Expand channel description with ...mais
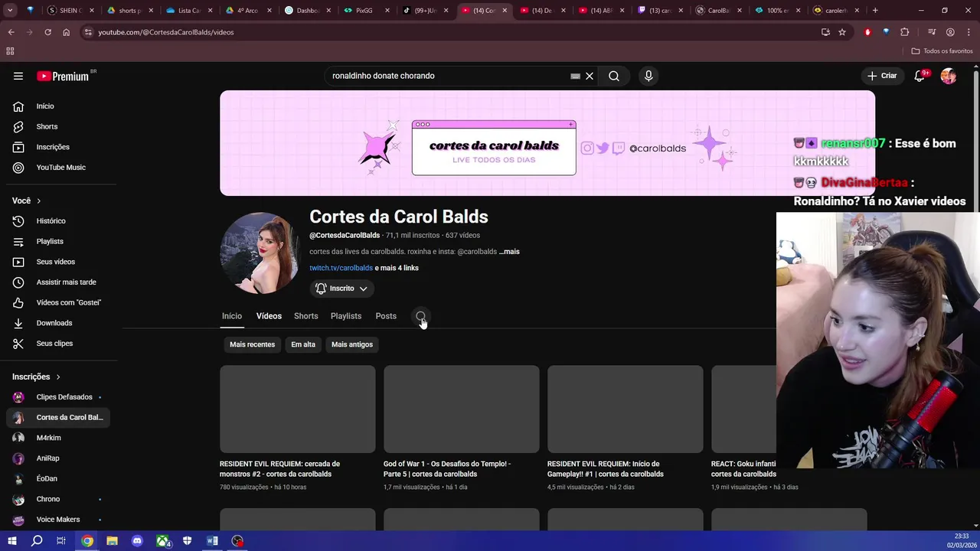Viewport: 980px width, 551px height. tap(509, 252)
